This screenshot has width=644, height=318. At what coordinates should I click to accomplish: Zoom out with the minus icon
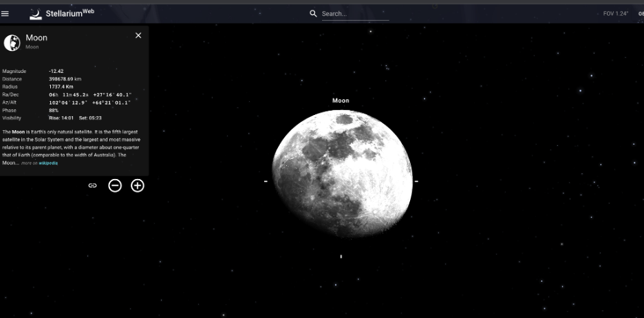(x=115, y=185)
